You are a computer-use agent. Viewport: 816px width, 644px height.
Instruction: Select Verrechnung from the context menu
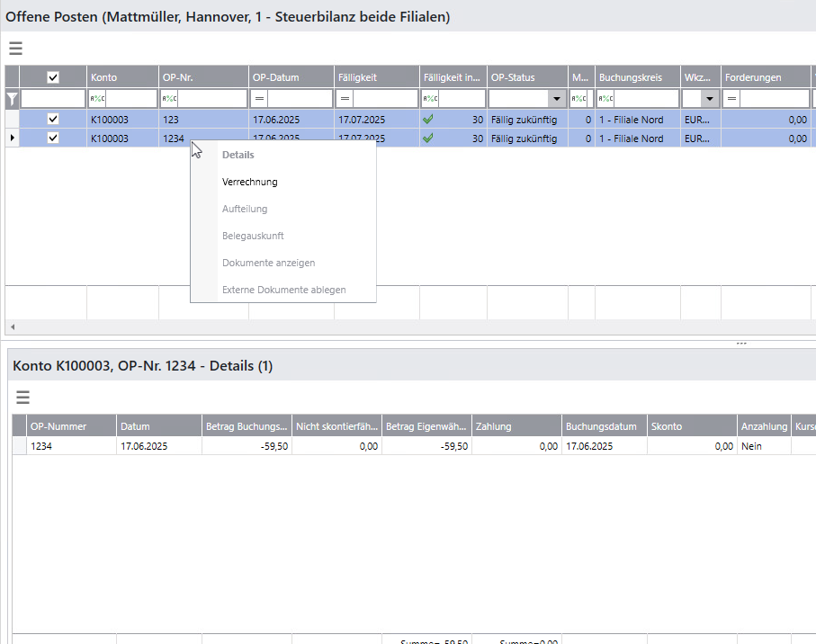(x=250, y=182)
